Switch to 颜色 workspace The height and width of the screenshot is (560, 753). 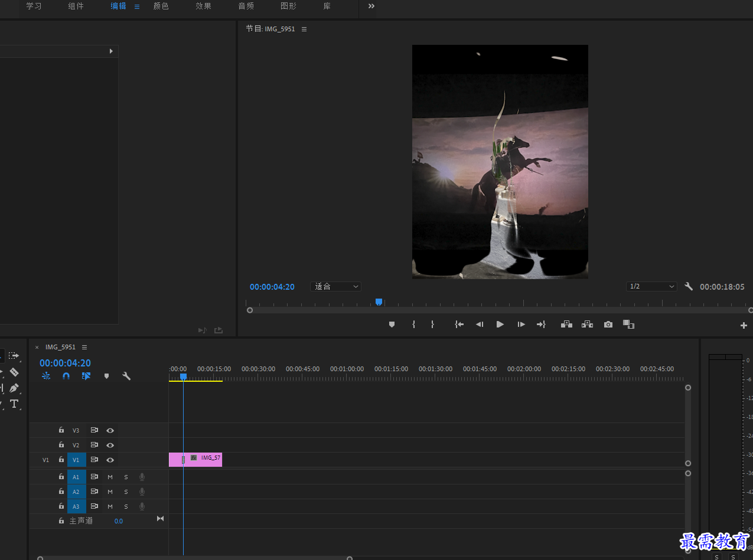(161, 6)
